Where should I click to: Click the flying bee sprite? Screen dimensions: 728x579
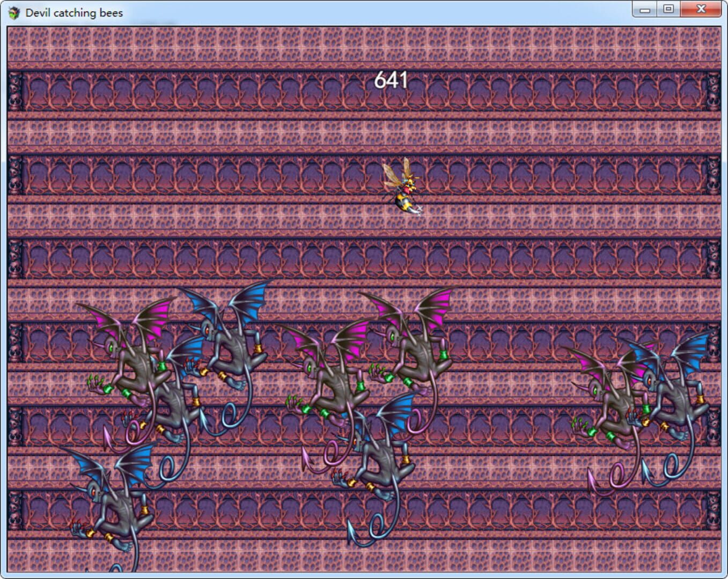tap(402, 186)
